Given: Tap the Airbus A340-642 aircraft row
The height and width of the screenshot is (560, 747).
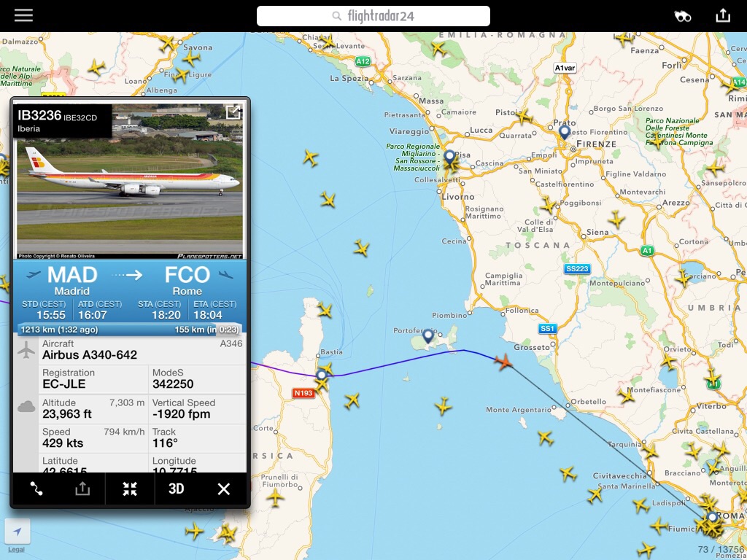Looking at the screenshot, I should coord(130,349).
